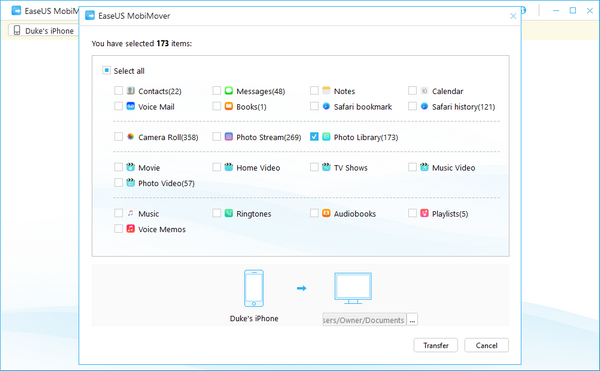The image size is (600, 371).
Task: Tick the Books(1) checkbox
Action: pos(217,106)
